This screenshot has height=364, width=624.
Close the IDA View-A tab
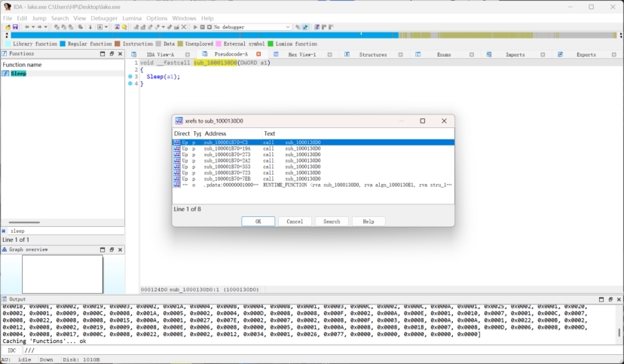click(188, 54)
